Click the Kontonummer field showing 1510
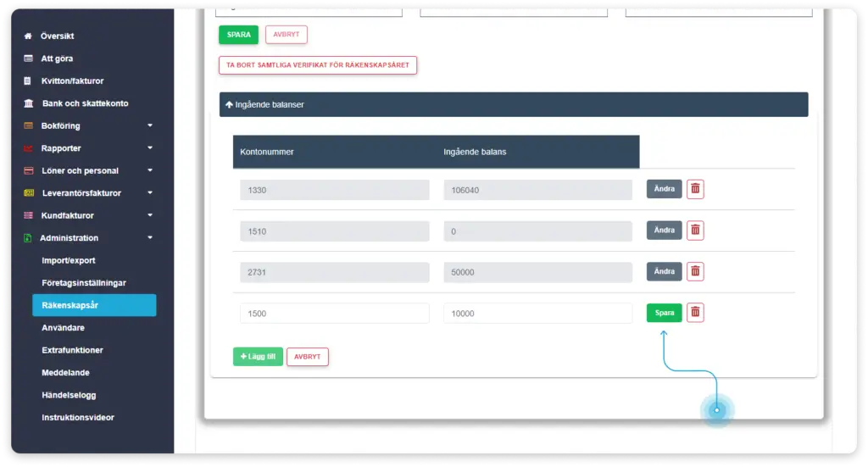The width and height of the screenshot is (868, 467). 334,231
